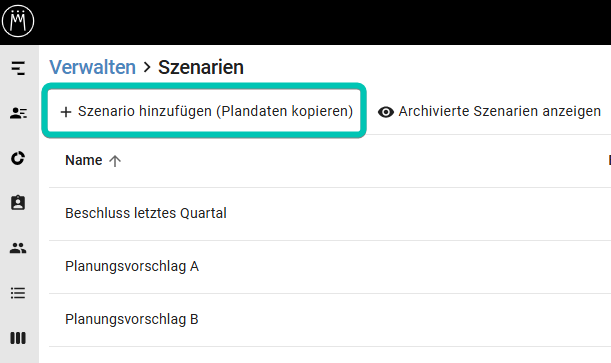The width and height of the screenshot is (611, 363).
Task: Open the bulleted list sidebar icon
Action: pos(18,293)
